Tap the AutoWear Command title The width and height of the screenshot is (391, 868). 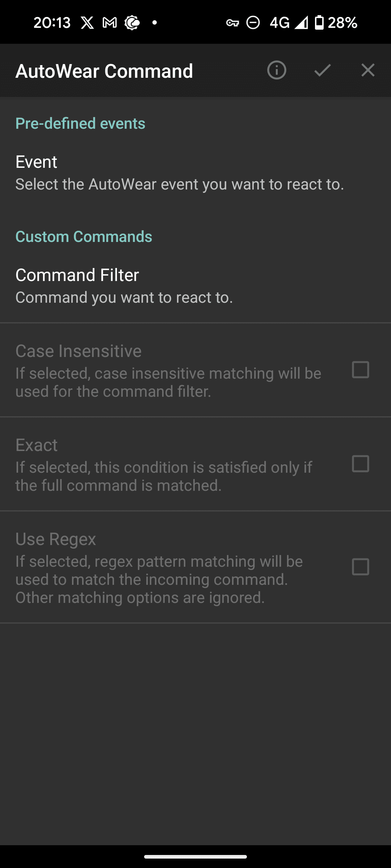pyautogui.click(x=104, y=71)
